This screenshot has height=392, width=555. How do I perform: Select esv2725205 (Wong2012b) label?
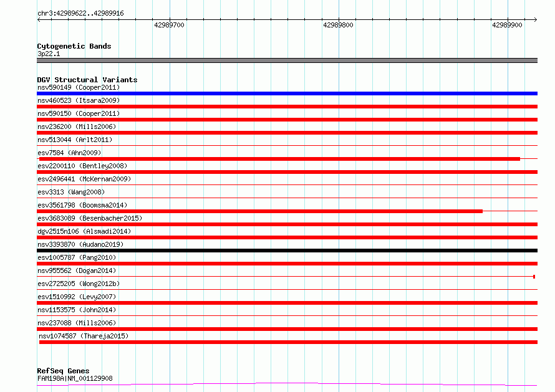pyautogui.click(x=79, y=284)
